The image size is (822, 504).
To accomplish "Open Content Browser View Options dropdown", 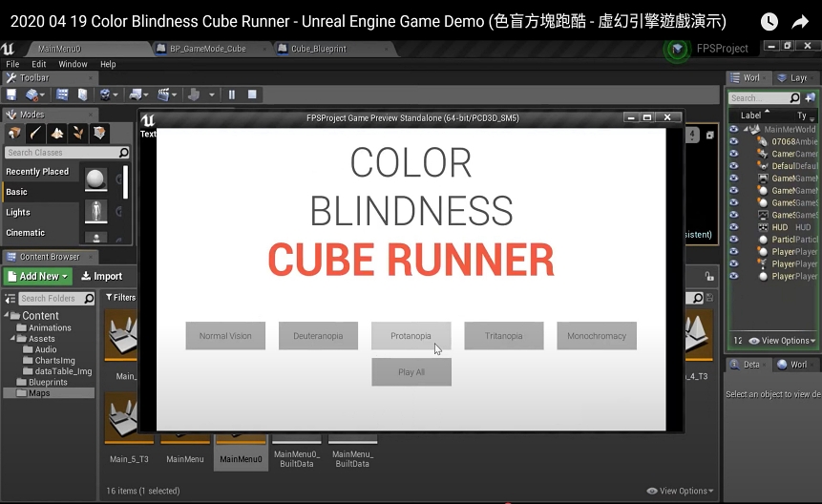I will (x=680, y=491).
